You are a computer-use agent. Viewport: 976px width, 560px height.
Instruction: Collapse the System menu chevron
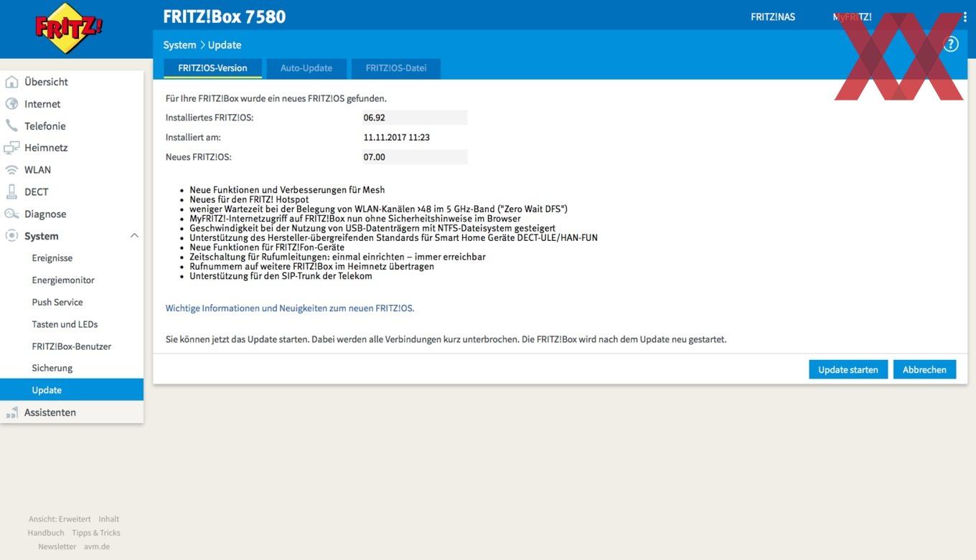coord(133,236)
